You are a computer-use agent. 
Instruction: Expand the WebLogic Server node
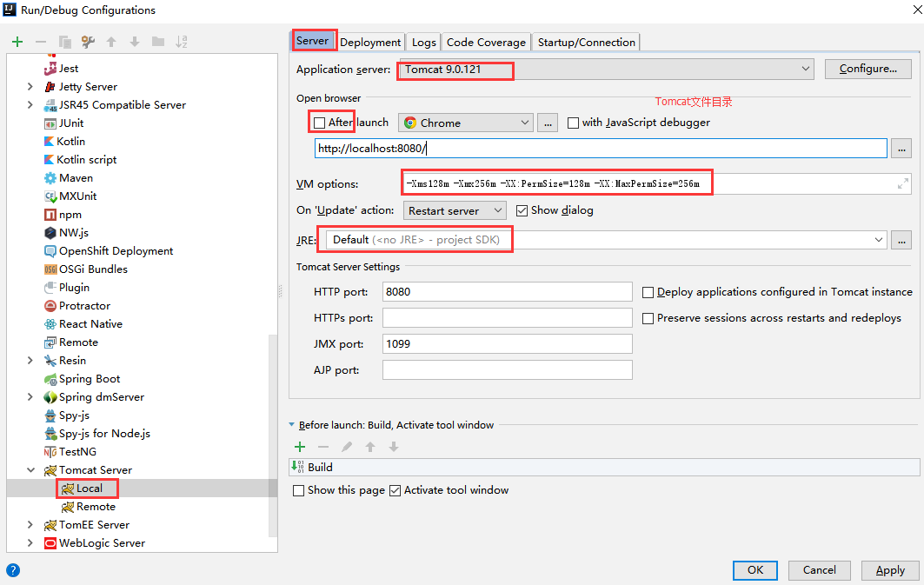(30, 543)
